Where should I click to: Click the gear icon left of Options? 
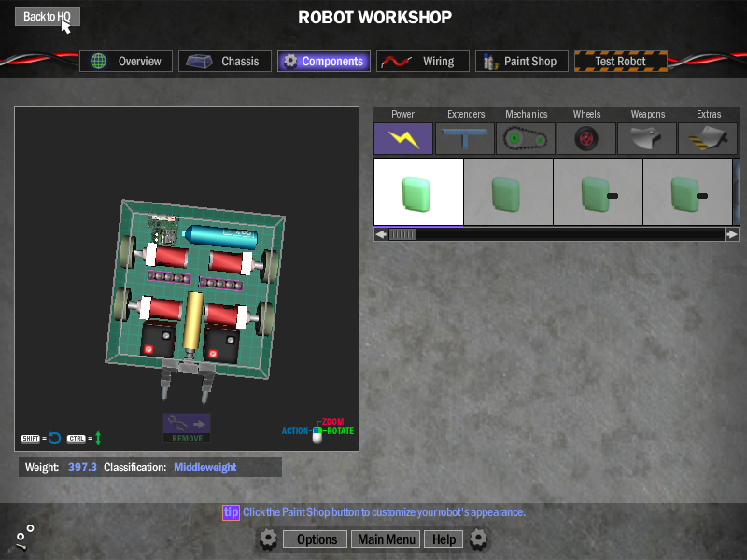(x=268, y=539)
